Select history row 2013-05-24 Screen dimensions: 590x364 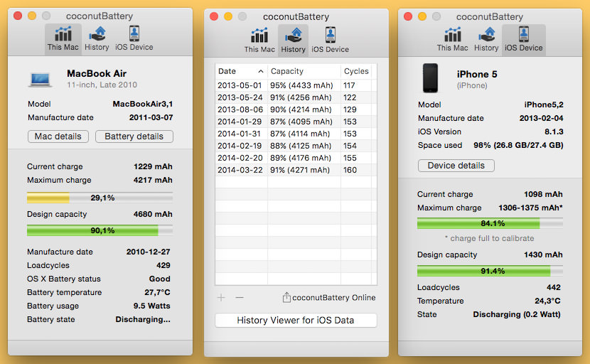click(x=296, y=97)
